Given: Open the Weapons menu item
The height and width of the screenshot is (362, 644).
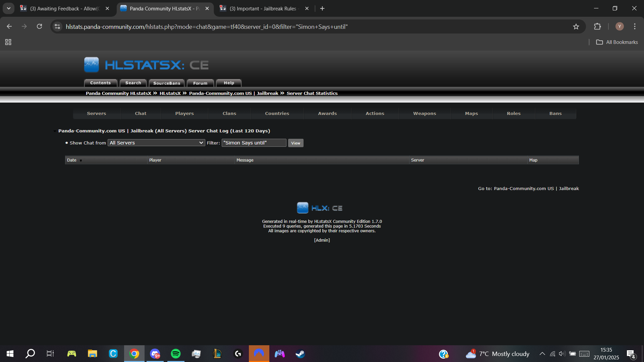Looking at the screenshot, I should (x=424, y=114).
